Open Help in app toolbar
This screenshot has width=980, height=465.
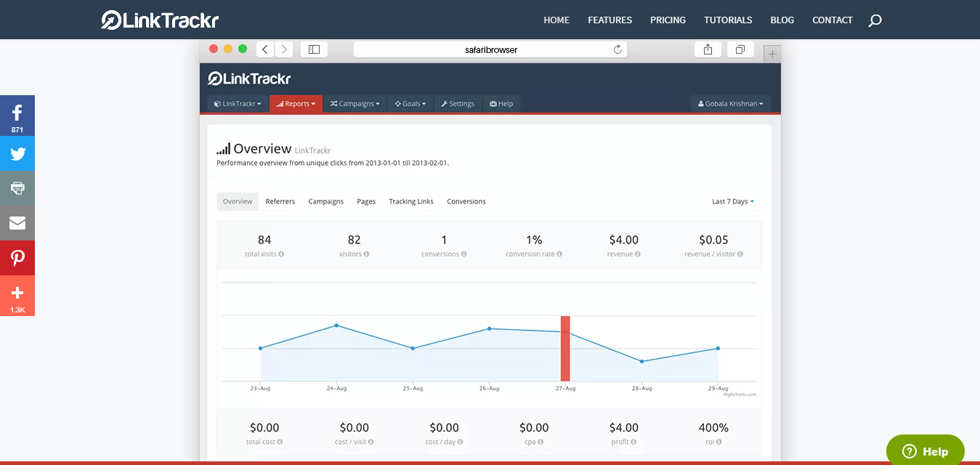click(501, 104)
